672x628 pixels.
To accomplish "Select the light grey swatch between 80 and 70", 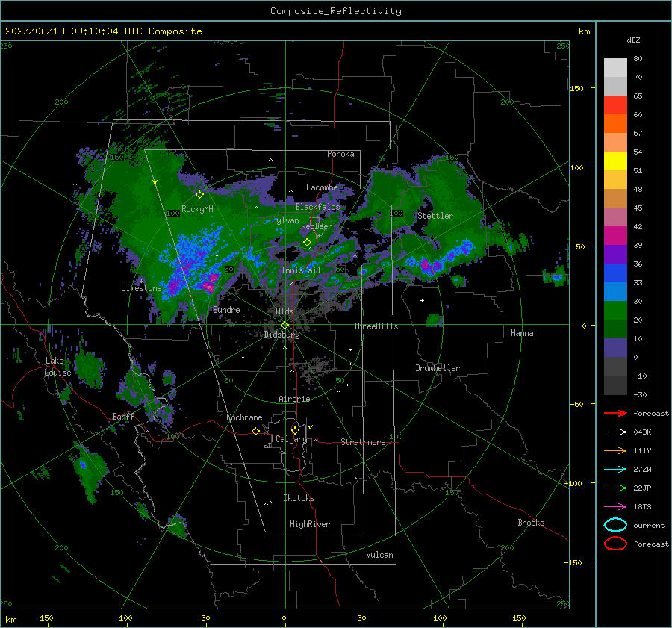I will (615, 68).
